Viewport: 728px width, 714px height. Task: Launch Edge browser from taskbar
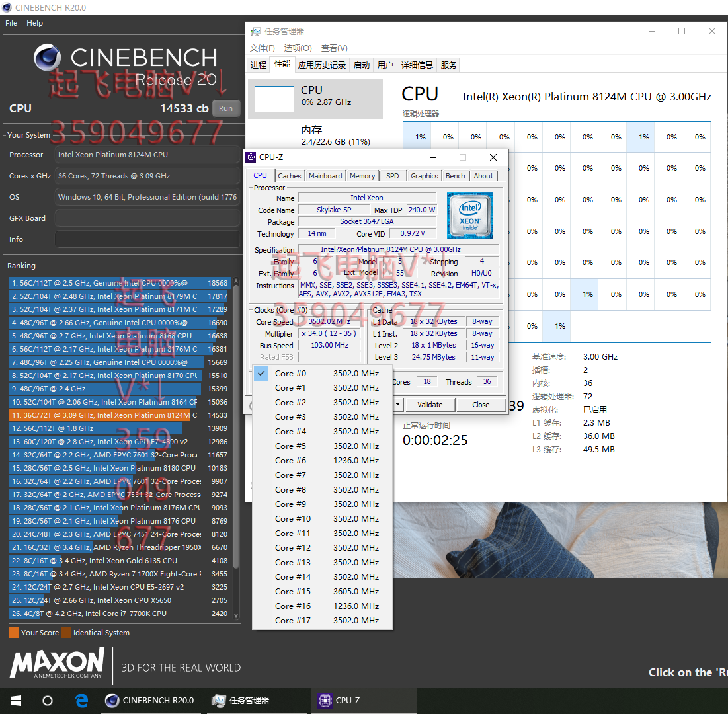82,701
